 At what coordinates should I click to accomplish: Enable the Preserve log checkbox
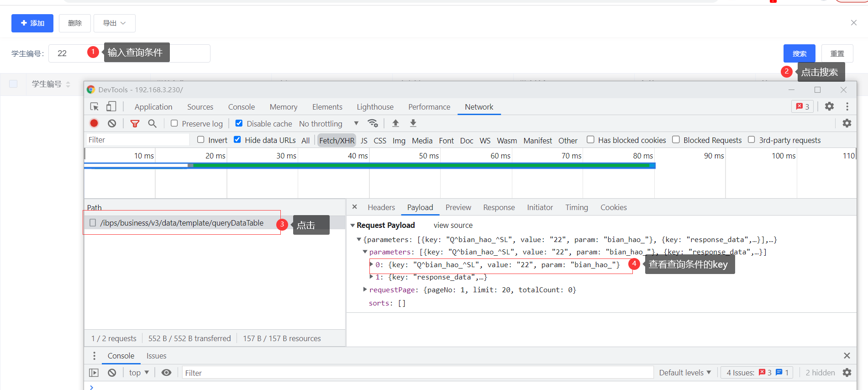pos(174,123)
